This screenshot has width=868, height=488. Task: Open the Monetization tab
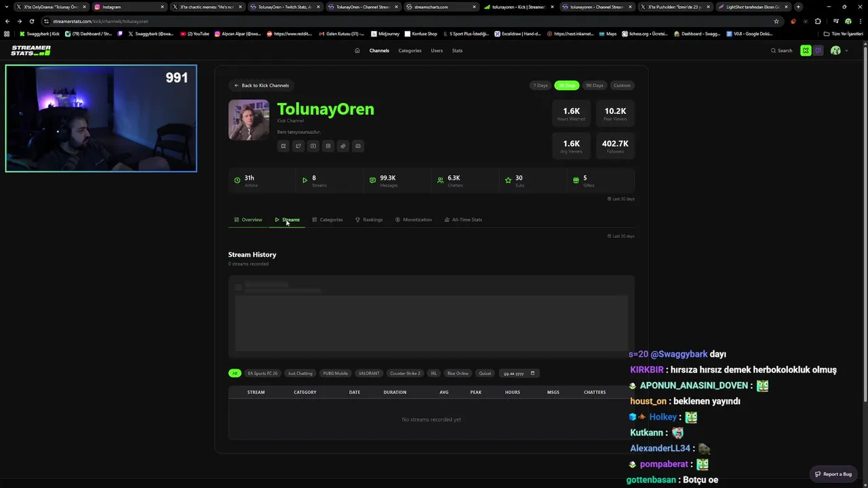click(414, 220)
